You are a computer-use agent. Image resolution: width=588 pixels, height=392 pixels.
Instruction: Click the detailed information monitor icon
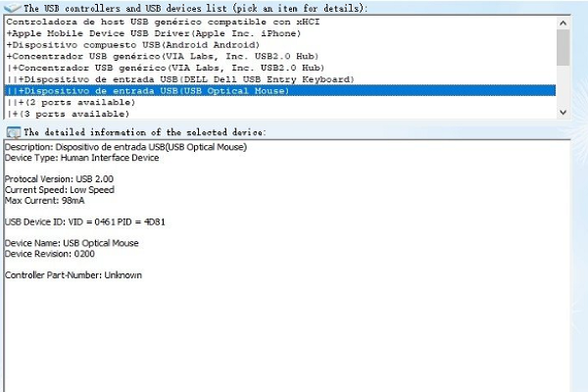click(x=14, y=132)
